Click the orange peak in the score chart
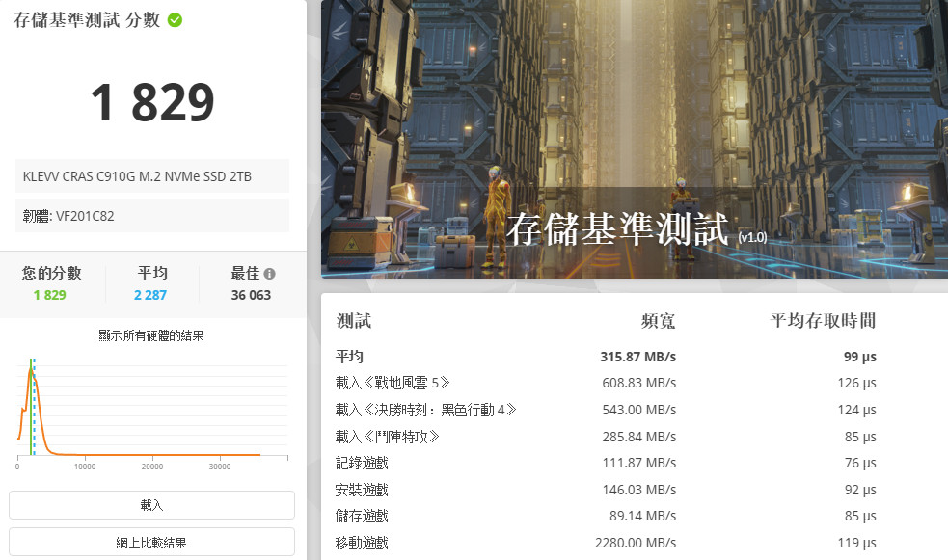The image size is (948, 560). 30,370
